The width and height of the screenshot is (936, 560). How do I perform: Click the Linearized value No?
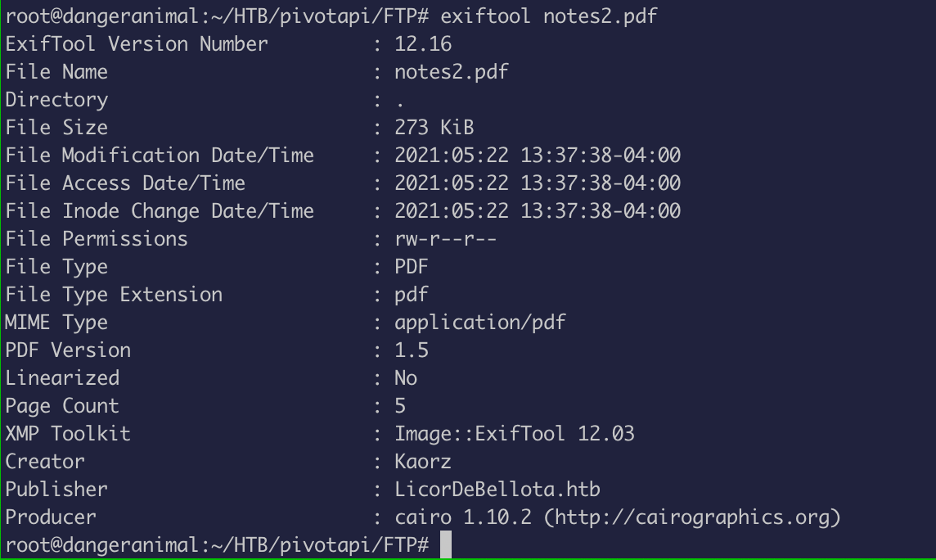406,378
